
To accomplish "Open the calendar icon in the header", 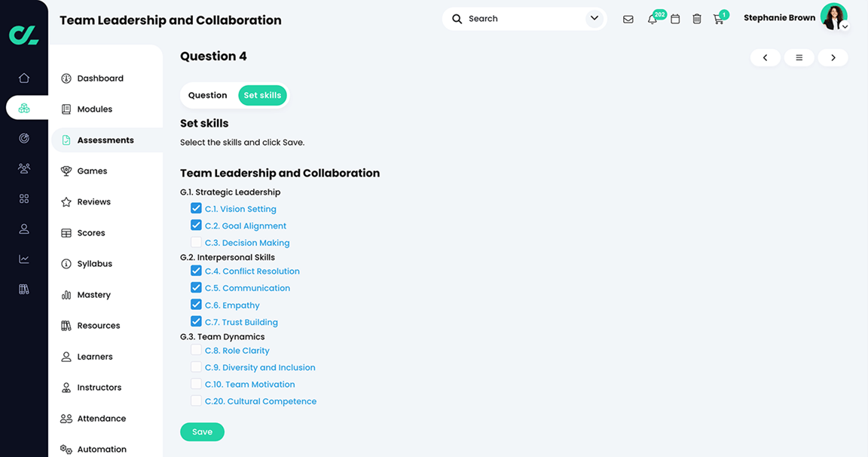I will point(675,19).
